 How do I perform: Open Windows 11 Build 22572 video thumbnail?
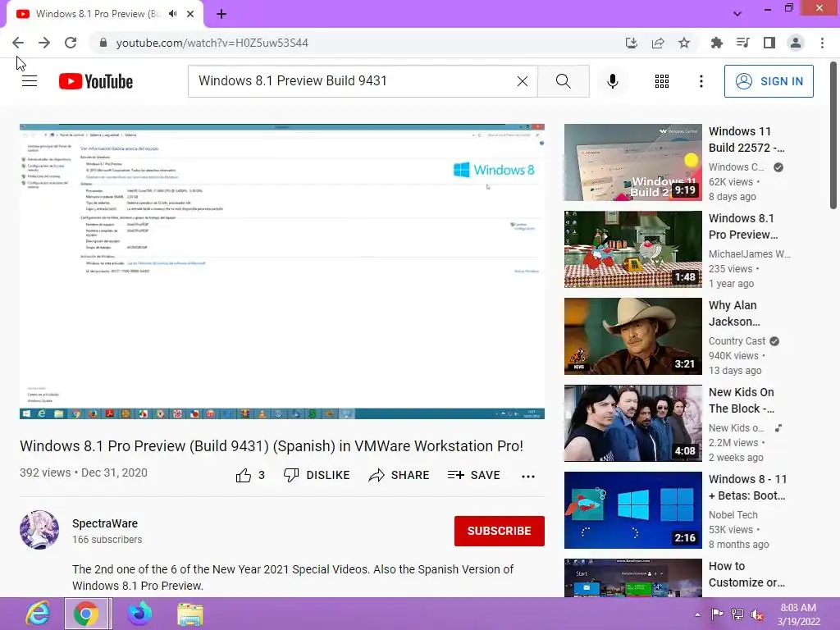pyautogui.click(x=632, y=162)
